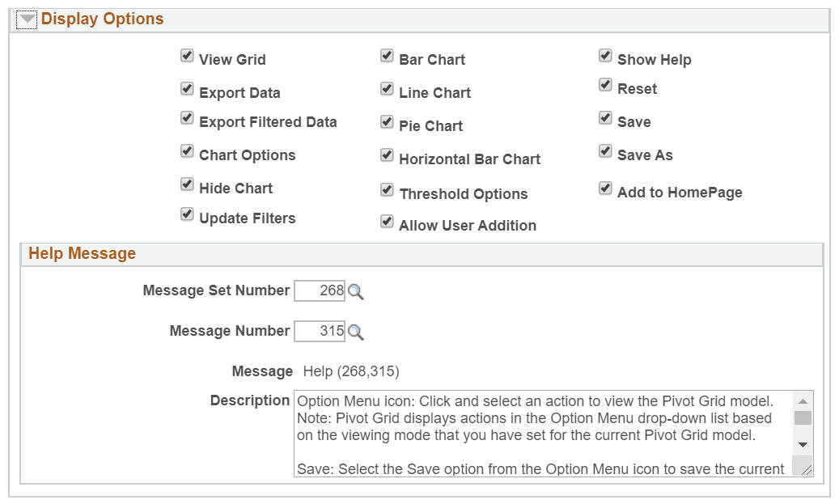
Task: Toggle the Hide Chart checkbox
Action: coord(187,184)
